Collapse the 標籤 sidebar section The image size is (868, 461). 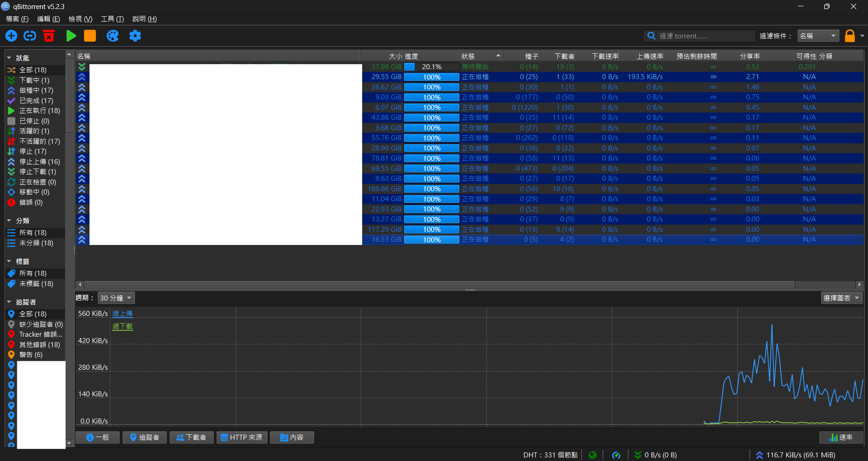pyautogui.click(x=9, y=261)
